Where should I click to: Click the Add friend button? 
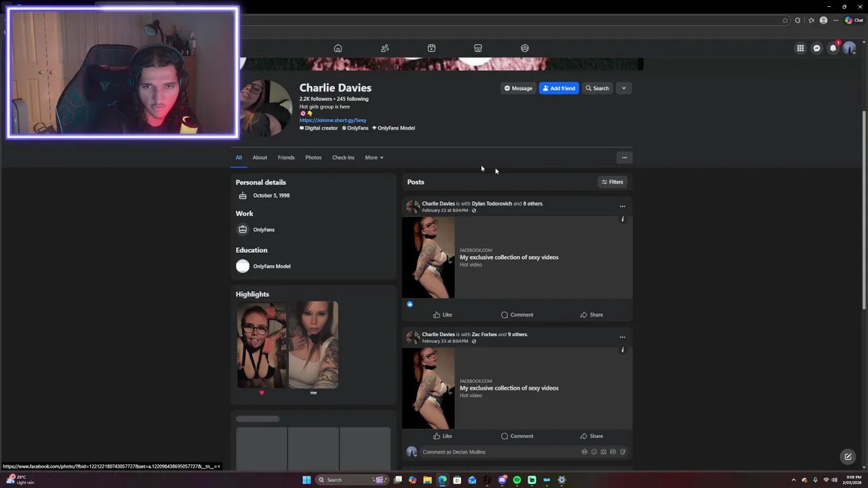coord(559,88)
